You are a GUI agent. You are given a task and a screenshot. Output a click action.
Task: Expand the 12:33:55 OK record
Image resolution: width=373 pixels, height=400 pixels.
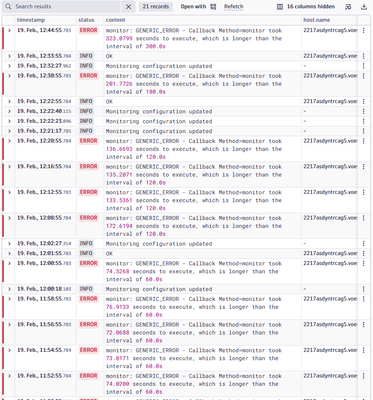[9, 56]
